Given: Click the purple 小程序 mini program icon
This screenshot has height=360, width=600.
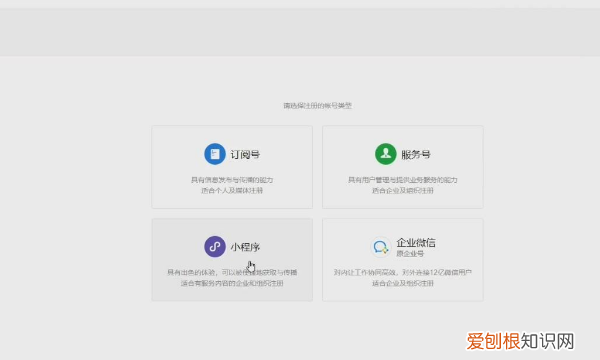Looking at the screenshot, I should point(215,246).
